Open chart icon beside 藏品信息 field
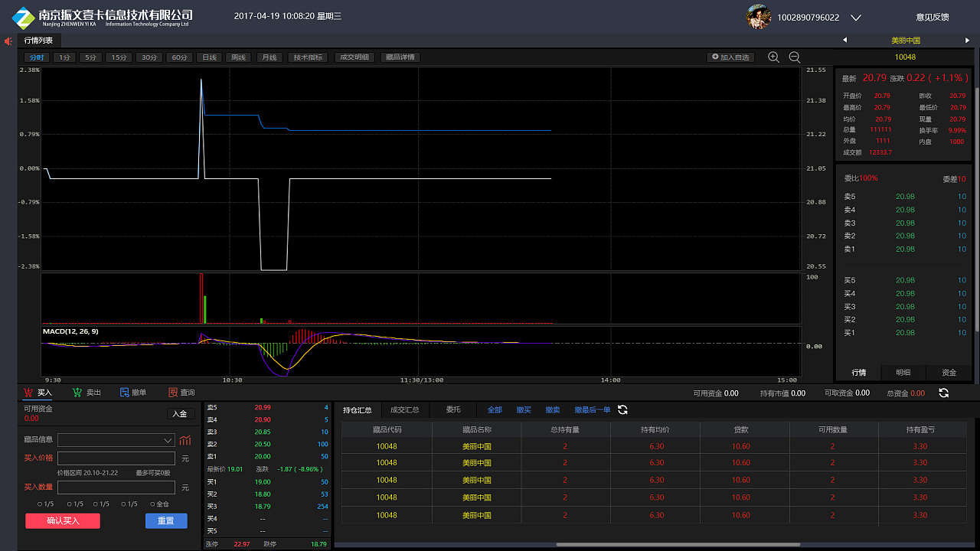980x551 pixels. [x=185, y=440]
